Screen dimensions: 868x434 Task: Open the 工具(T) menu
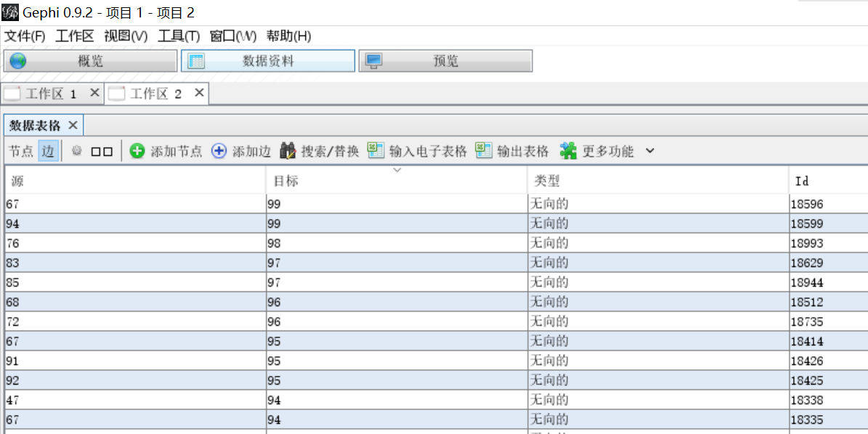click(178, 36)
